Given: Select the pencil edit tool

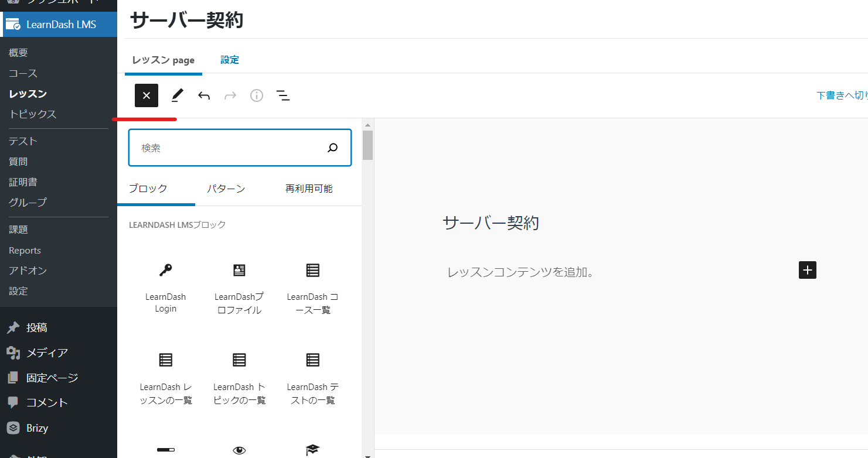Looking at the screenshot, I should click(x=177, y=95).
